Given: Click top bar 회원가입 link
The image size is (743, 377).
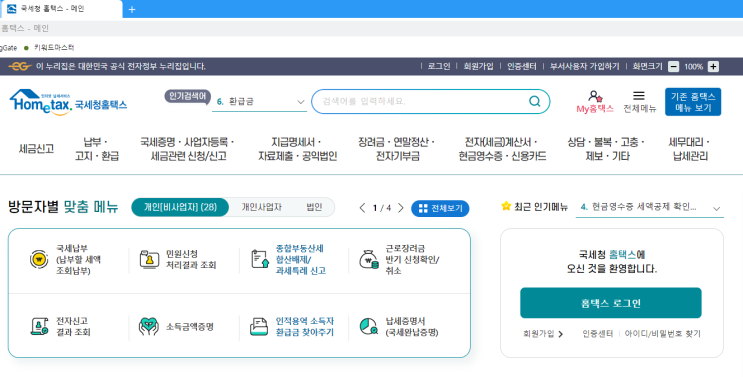Looking at the screenshot, I should point(479,66).
